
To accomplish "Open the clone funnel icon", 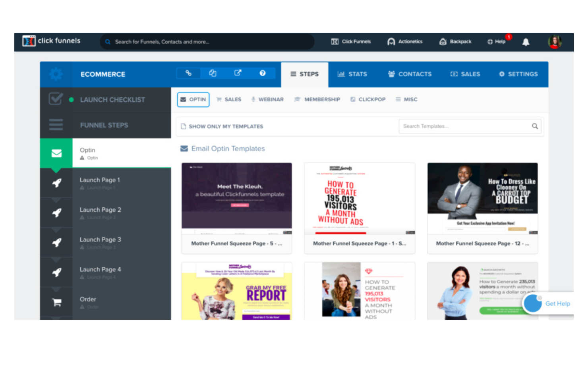I will pos(213,73).
